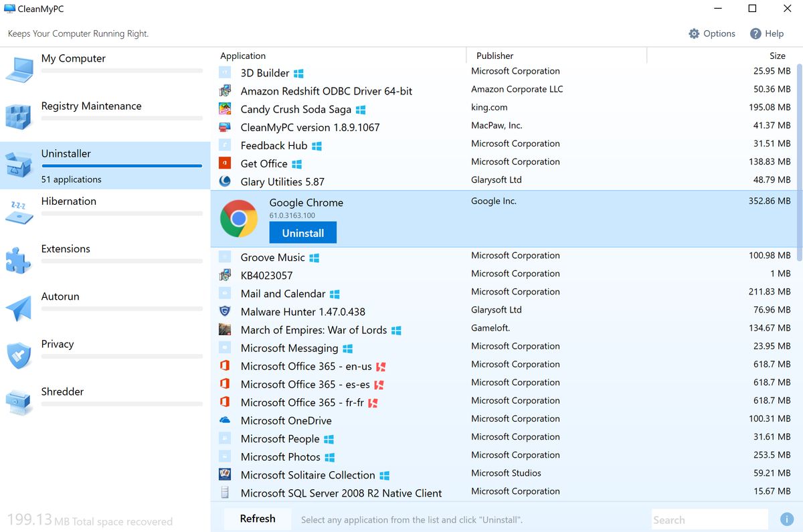803x532 pixels.
Task: Click the info icon beside the search box
Action: coord(787,519)
